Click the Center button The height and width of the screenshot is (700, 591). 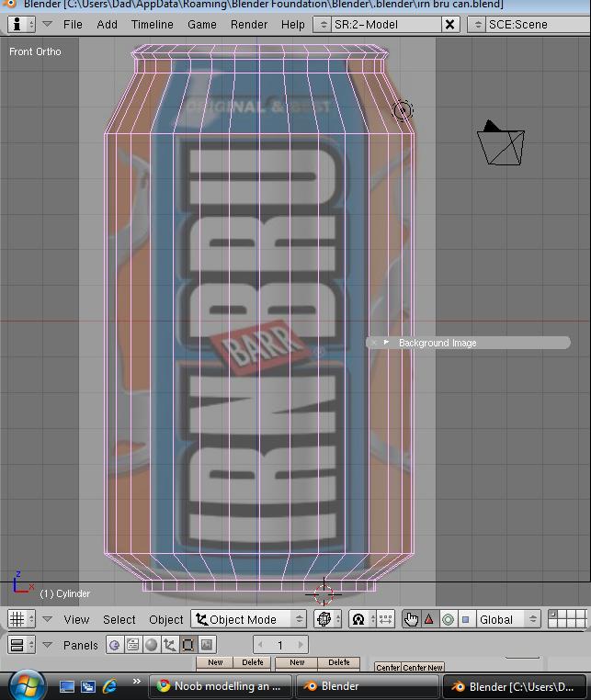coord(388,668)
